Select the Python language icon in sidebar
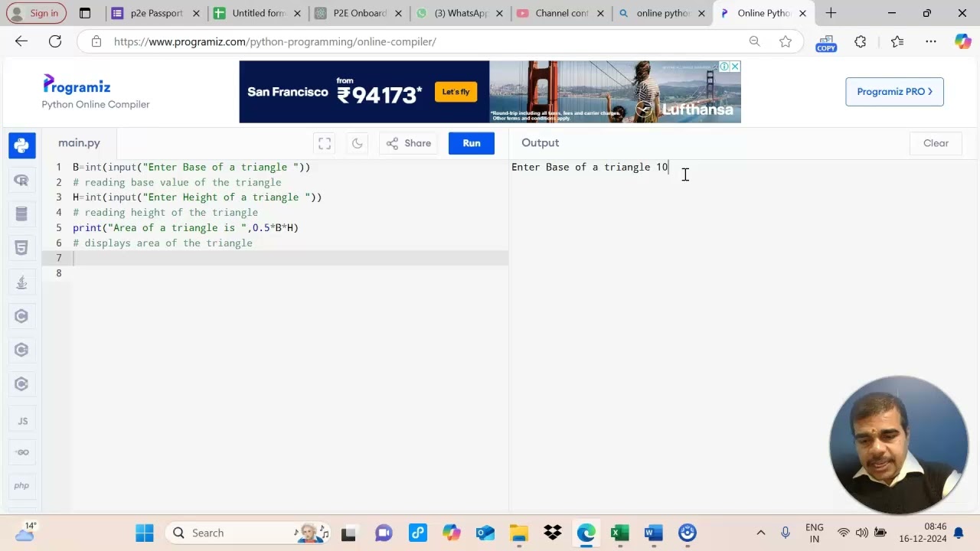The width and height of the screenshot is (980, 551). coord(21,145)
